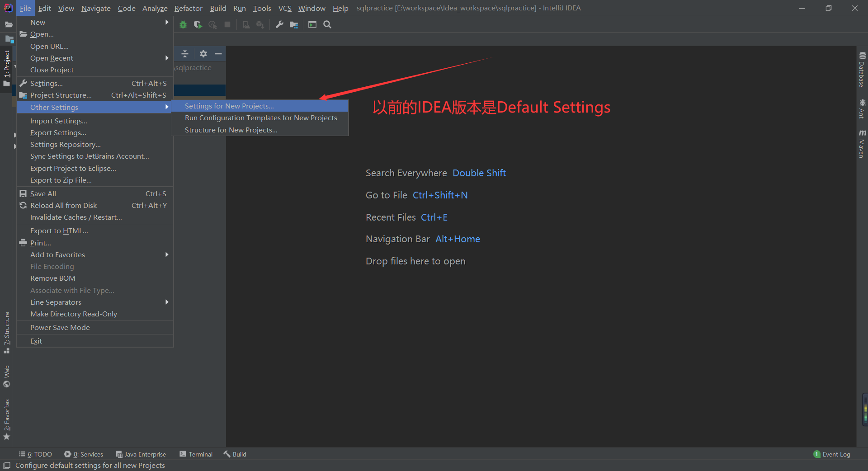Screen dimensions: 868x471
Task: Expand the Open Recent submenu
Action: click(52, 58)
